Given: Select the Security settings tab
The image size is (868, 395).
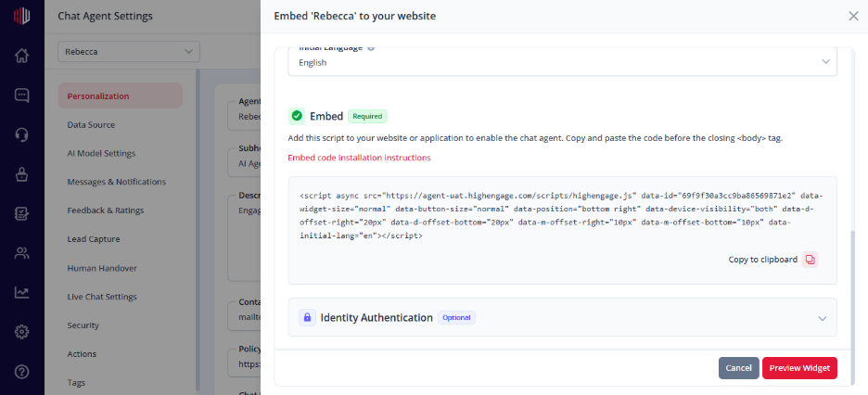Looking at the screenshot, I should click(83, 325).
